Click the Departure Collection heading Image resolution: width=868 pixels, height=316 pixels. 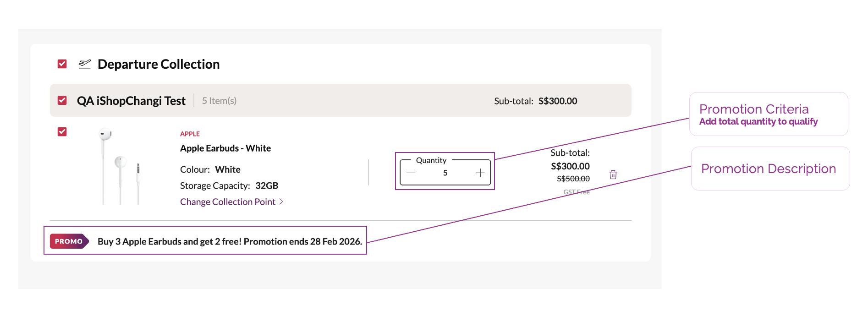point(159,64)
